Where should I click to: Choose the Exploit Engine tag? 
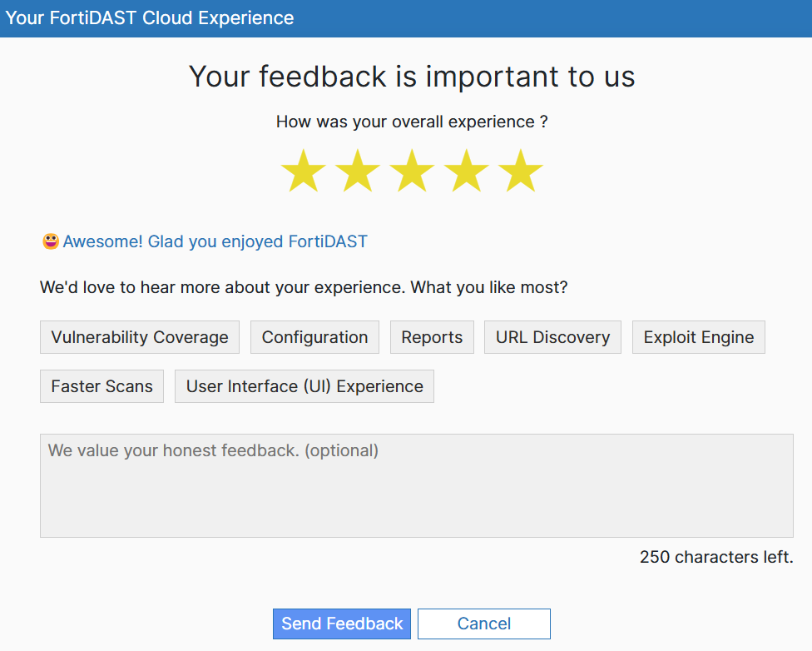[x=699, y=337]
